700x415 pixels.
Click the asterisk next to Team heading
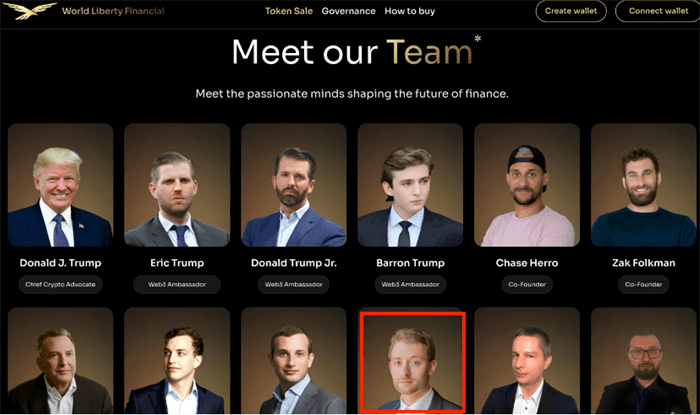tap(477, 39)
